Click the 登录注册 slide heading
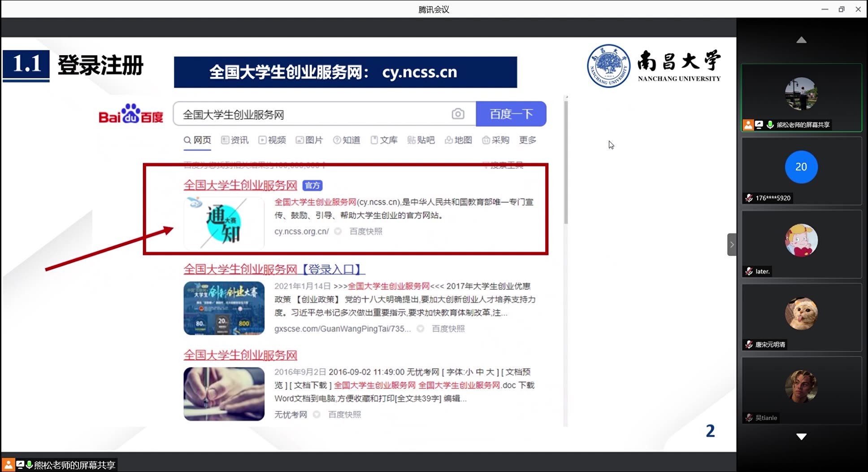This screenshot has width=868, height=472. (101, 66)
